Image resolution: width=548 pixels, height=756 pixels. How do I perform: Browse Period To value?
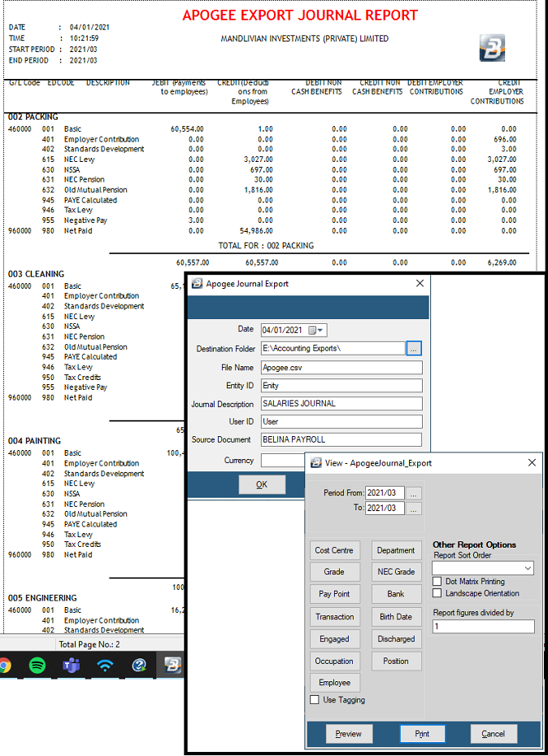[x=414, y=509]
